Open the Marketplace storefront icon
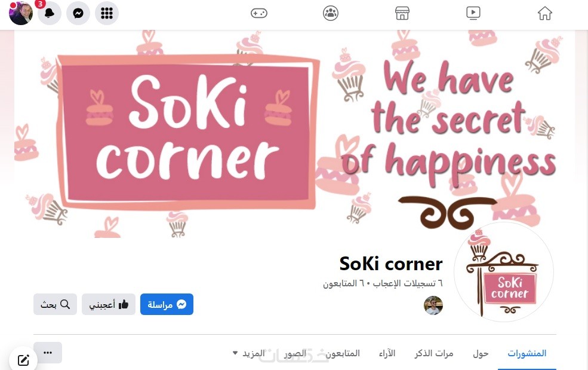Screen dimensions: 588x370 click(402, 13)
